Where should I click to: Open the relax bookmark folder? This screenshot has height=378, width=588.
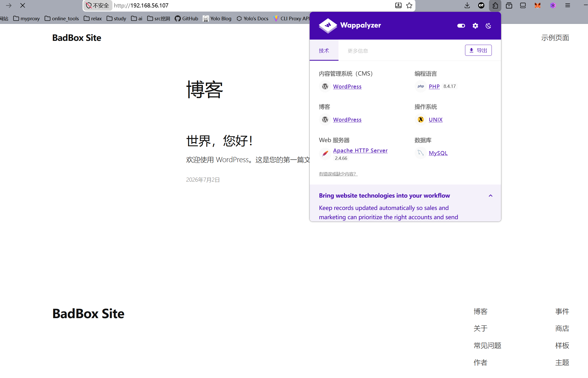[x=93, y=19]
